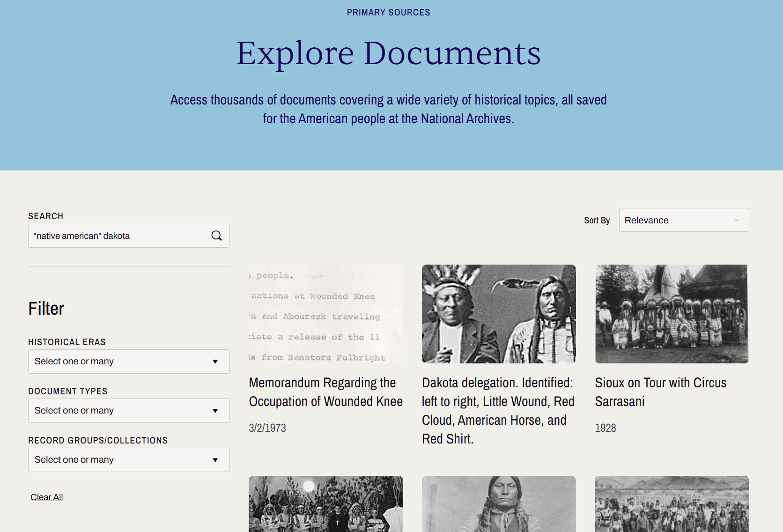Image resolution: width=783 pixels, height=532 pixels.
Task: Click the Dakota delegation thumbnail image
Action: [498, 314]
